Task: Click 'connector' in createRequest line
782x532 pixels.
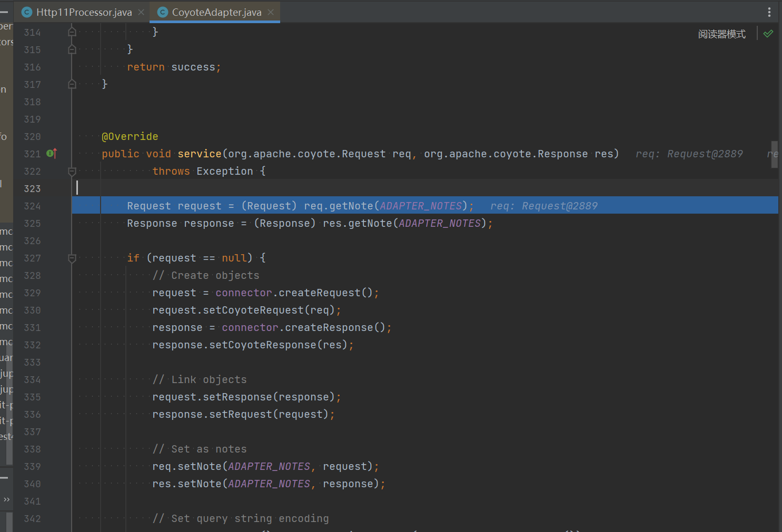Action: pyautogui.click(x=244, y=293)
